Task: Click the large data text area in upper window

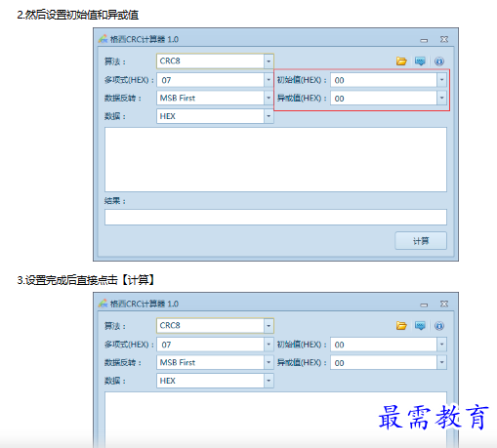Action: coord(275,159)
